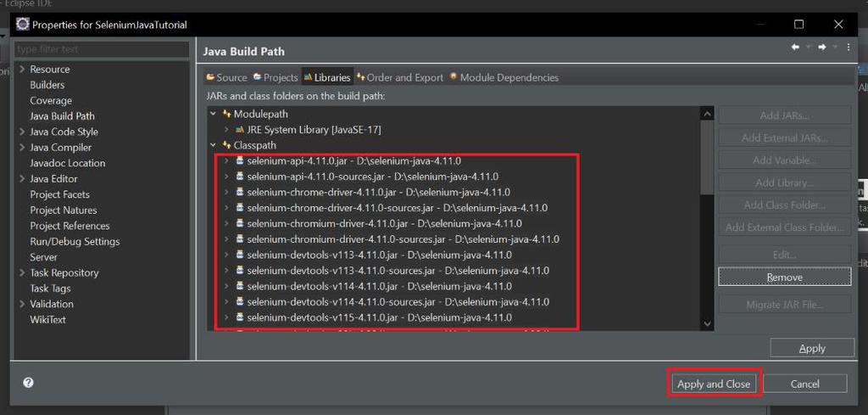Click the back navigation arrow icon

tap(795, 48)
